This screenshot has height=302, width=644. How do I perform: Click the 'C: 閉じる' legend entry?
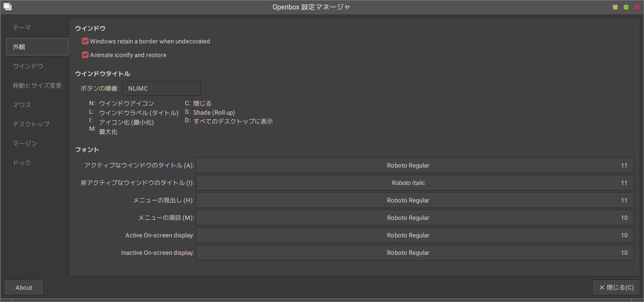[x=198, y=103]
